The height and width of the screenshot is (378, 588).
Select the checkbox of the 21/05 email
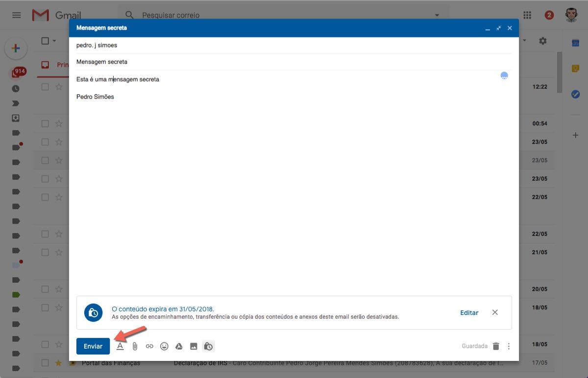pyautogui.click(x=45, y=252)
